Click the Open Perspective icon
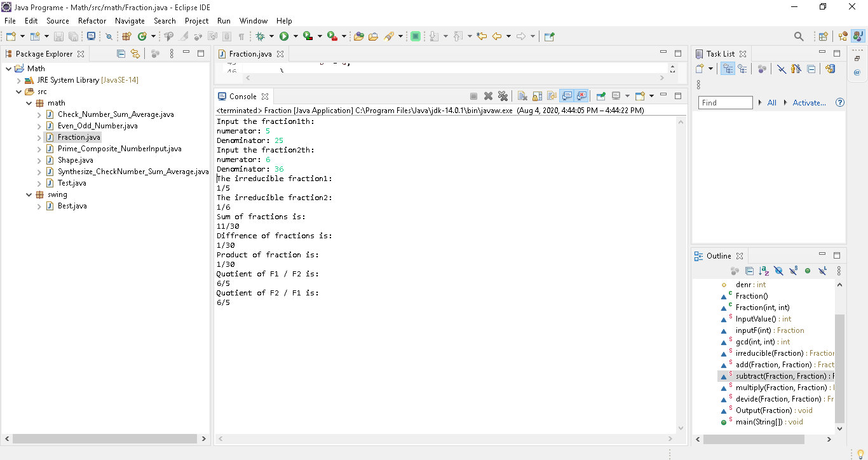868x460 pixels. pyautogui.click(x=824, y=36)
